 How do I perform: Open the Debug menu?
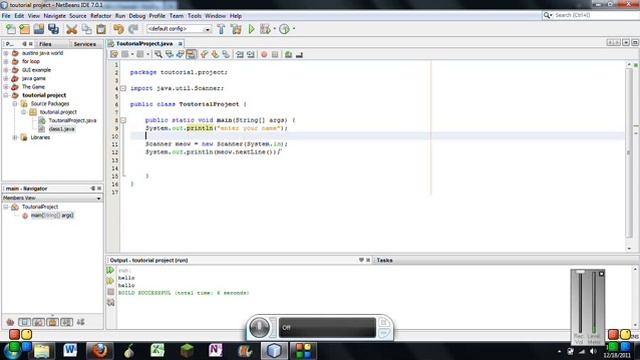pyautogui.click(x=137, y=16)
